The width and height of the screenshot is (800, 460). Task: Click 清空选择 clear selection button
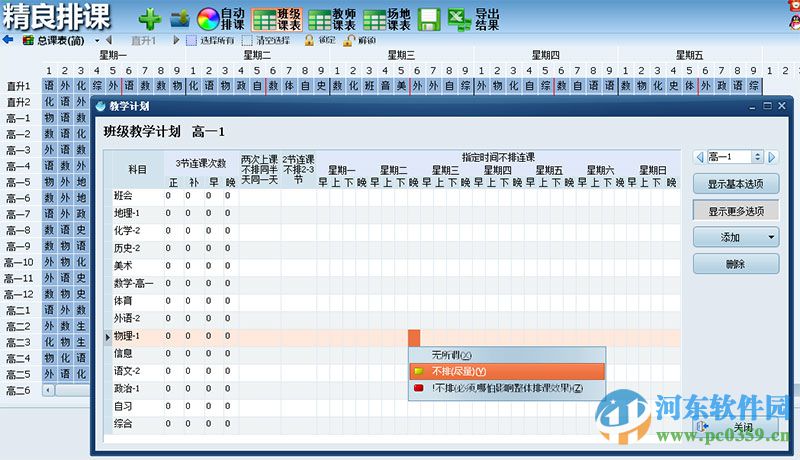click(x=266, y=40)
